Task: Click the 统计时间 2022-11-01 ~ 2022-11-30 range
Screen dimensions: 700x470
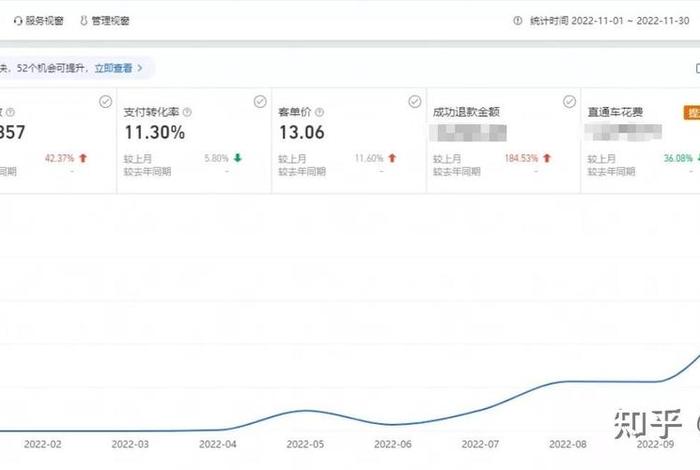Action: click(x=609, y=21)
